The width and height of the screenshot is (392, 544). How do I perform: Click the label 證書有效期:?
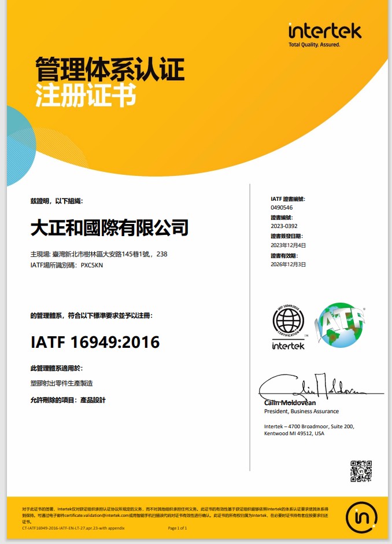pyautogui.click(x=284, y=255)
